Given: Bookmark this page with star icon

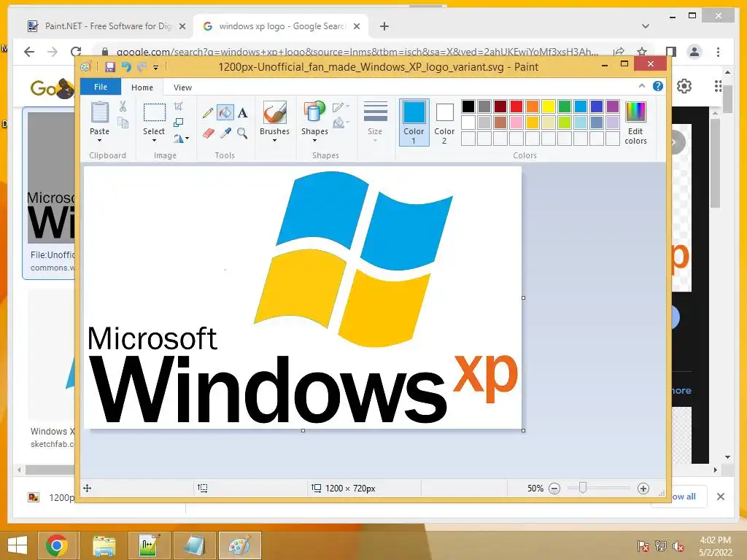Looking at the screenshot, I should [642, 52].
